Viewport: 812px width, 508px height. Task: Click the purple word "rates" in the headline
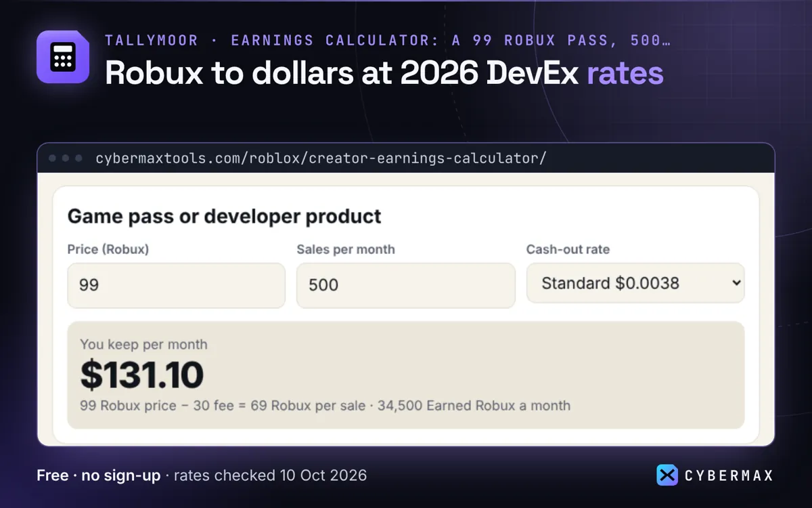click(x=625, y=73)
